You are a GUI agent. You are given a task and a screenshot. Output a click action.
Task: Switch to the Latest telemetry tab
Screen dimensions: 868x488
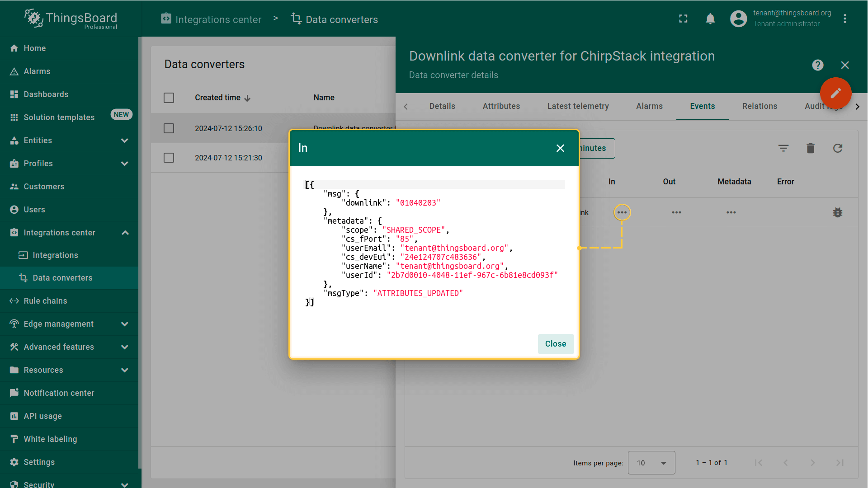tap(578, 106)
